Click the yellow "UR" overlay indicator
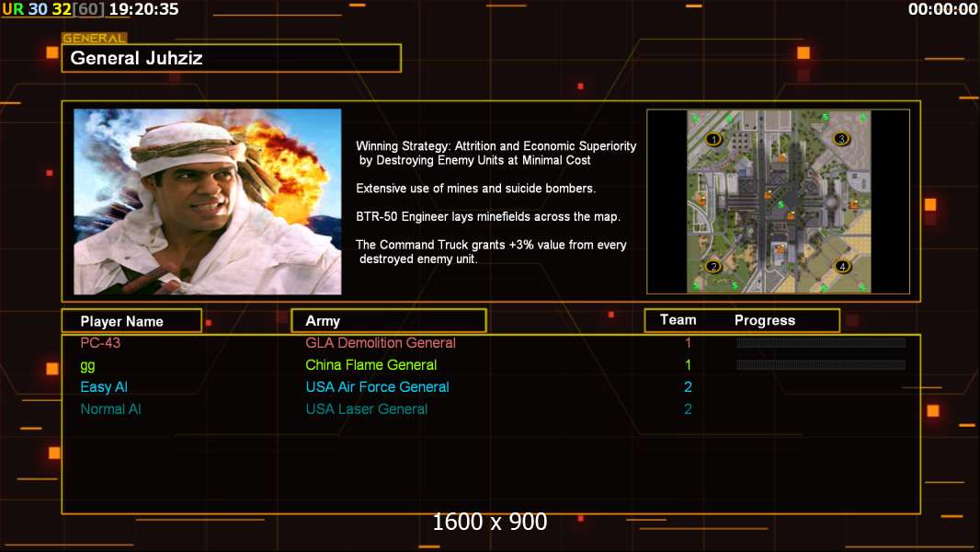Image resolution: width=980 pixels, height=552 pixels. (x=13, y=9)
